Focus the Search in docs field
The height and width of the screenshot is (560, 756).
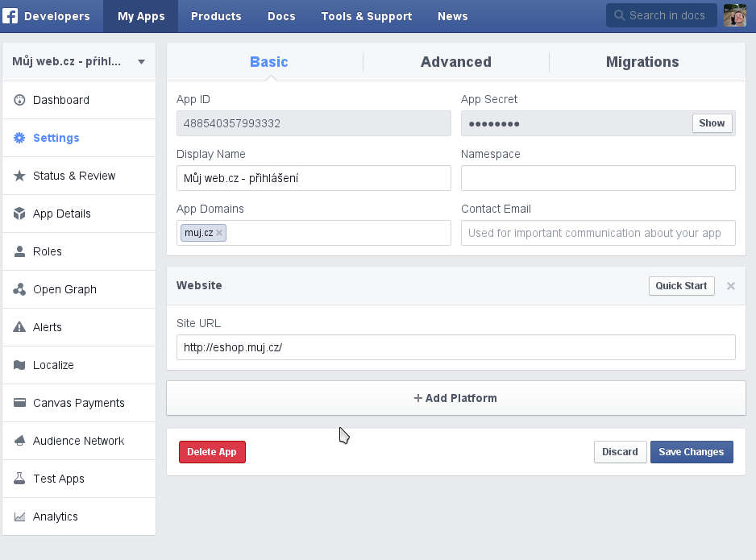tap(662, 15)
